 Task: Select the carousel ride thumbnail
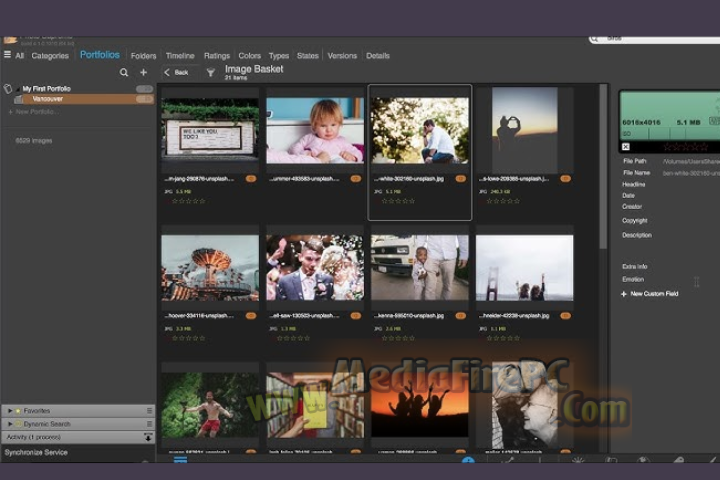(x=210, y=268)
